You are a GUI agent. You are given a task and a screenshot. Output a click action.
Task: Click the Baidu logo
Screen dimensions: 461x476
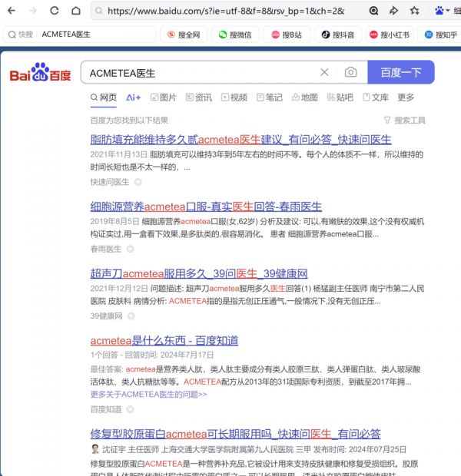40,73
